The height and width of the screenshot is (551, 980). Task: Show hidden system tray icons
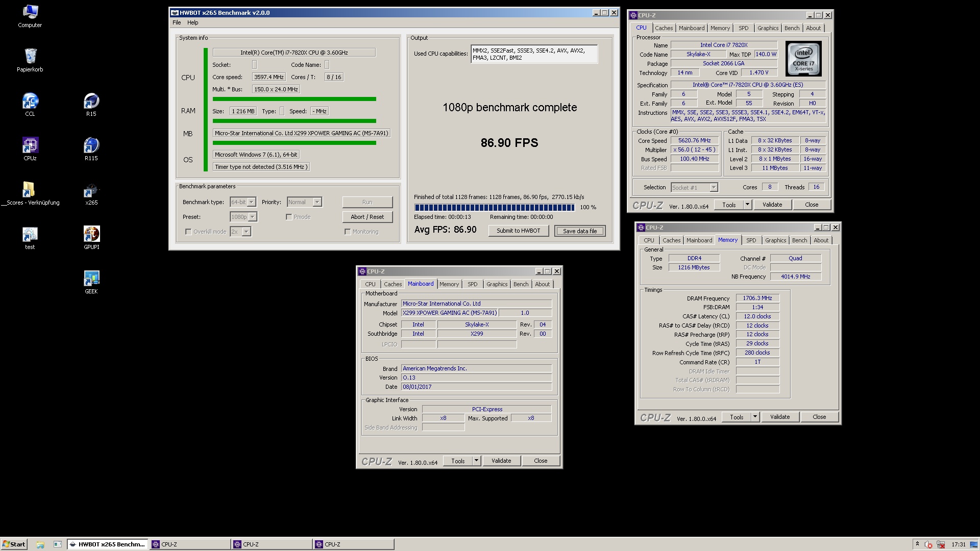click(917, 544)
